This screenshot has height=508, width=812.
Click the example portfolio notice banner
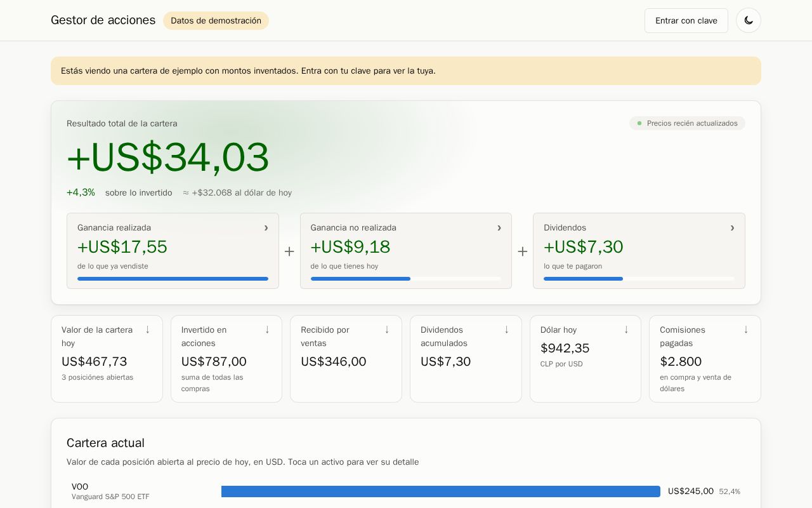[406, 71]
